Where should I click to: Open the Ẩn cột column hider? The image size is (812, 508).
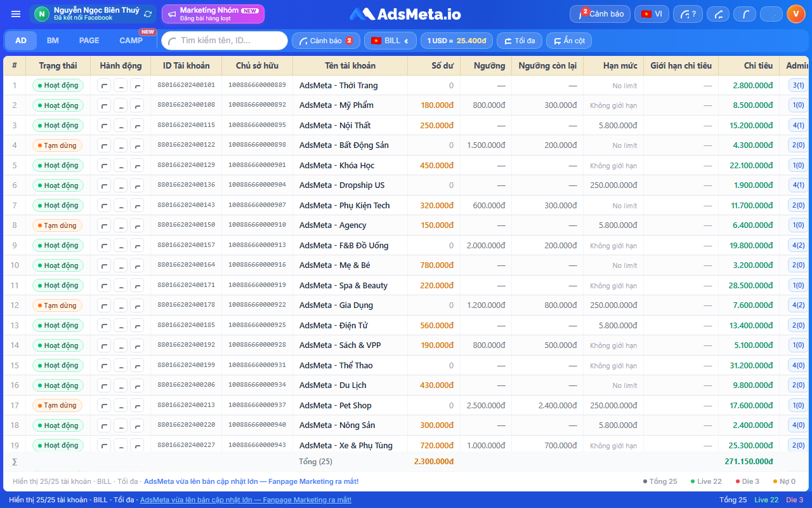569,41
